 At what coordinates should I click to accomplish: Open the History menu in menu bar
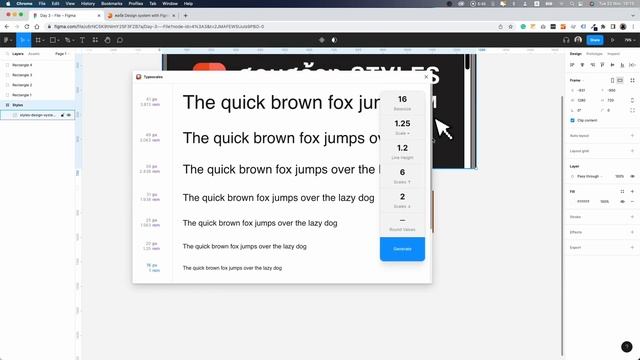click(x=88, y=4)
